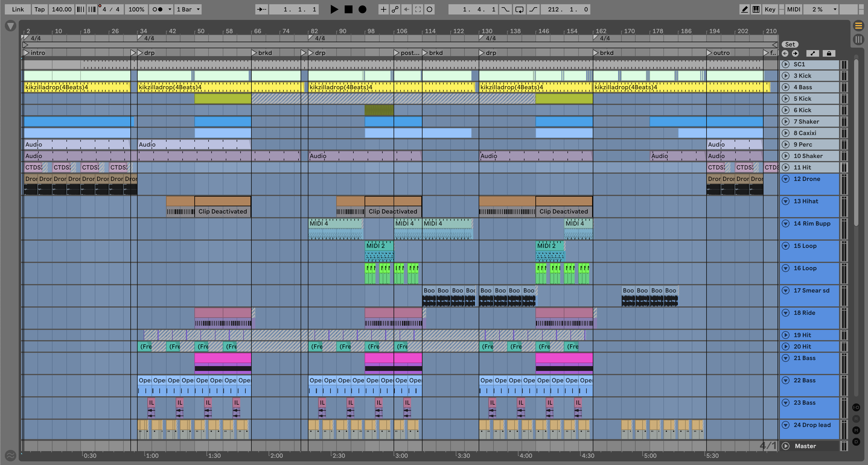Fold the 12 Drone track
Screen dimensions: 868x465
[785, 179]
